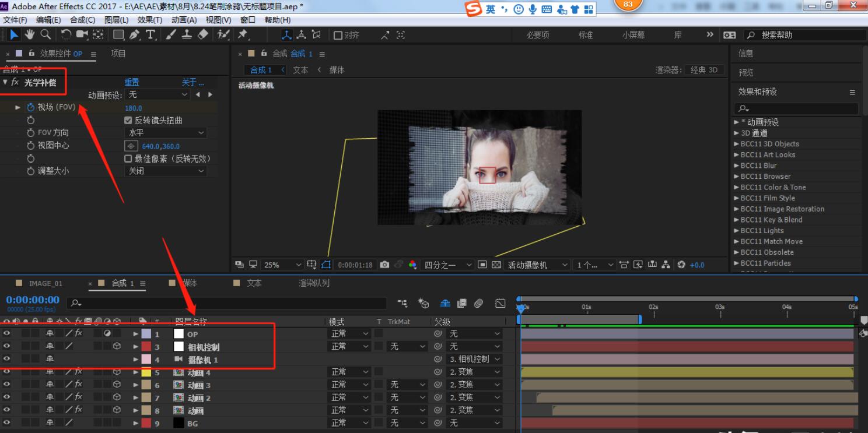Toggle mask and shape path visibility
The width and height of the screenshot is (868, 433).
point(327,265)
